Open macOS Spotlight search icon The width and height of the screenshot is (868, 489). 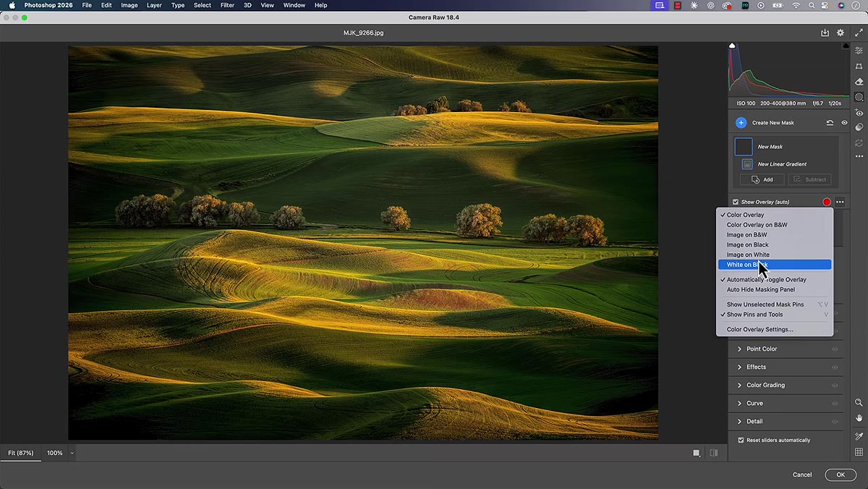click(812, 5)
